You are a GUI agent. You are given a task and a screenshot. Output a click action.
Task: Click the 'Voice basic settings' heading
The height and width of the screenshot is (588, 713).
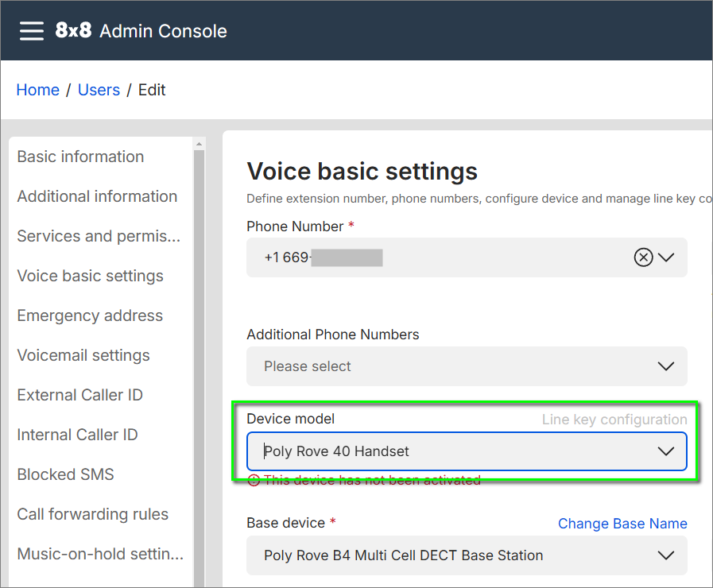coord(362,172)
